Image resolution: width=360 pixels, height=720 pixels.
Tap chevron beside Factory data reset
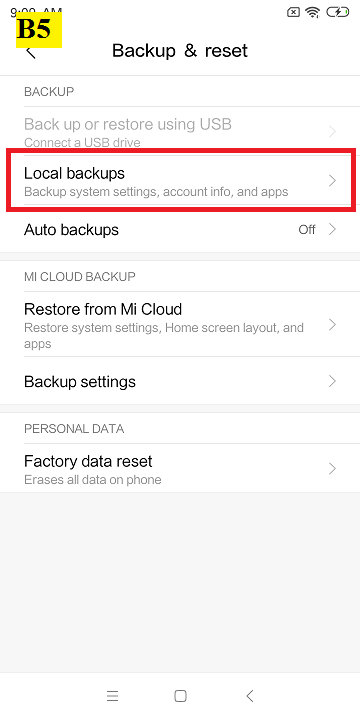[x=332, y=468]
